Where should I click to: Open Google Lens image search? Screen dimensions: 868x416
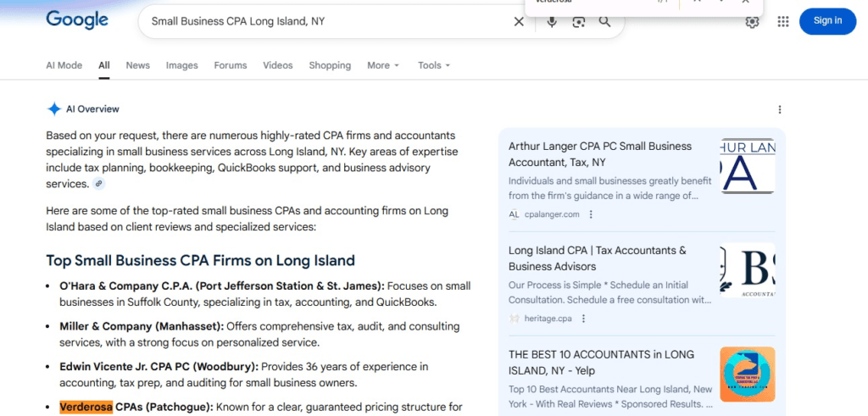[579, 21]
